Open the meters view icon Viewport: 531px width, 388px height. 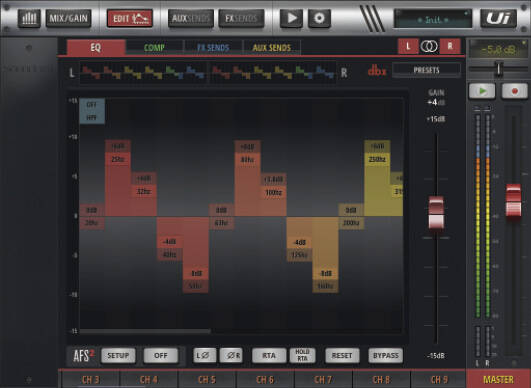click(29, 18)
